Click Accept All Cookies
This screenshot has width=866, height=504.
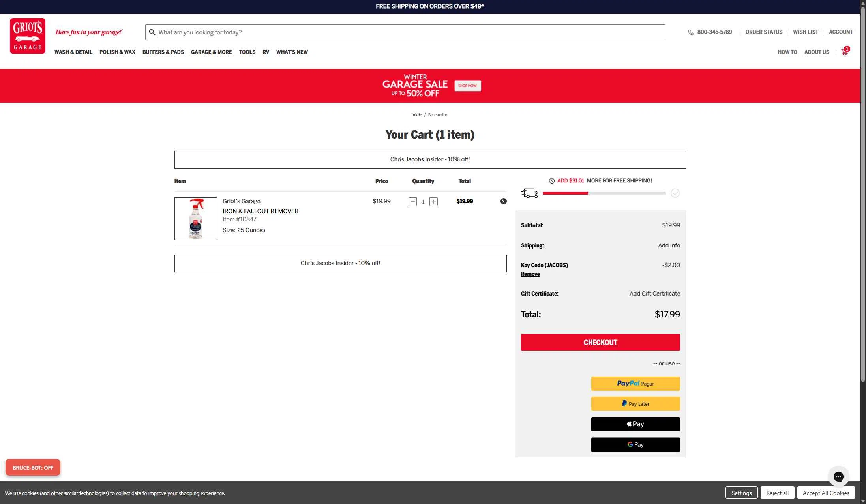point(826,493)
